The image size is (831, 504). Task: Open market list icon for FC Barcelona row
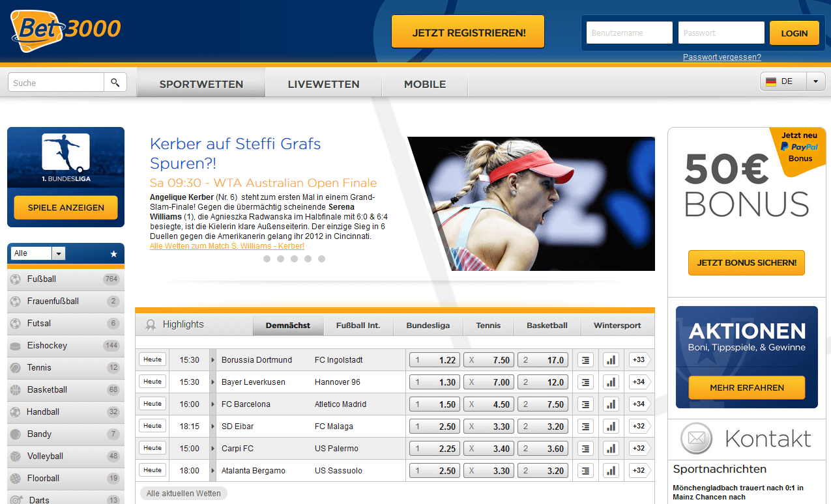click(x=585, y=404)
